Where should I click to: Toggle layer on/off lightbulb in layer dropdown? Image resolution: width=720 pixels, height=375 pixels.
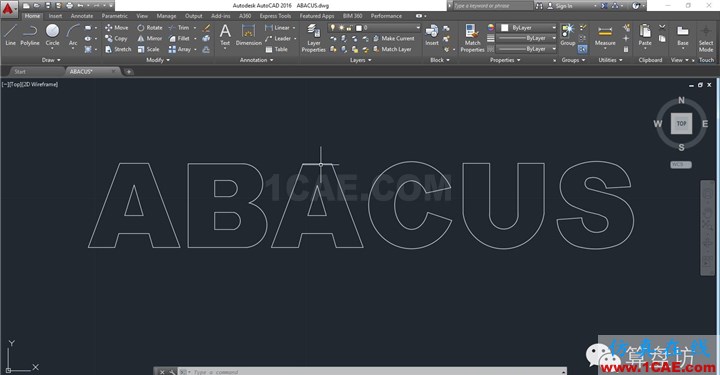(333, 28)
